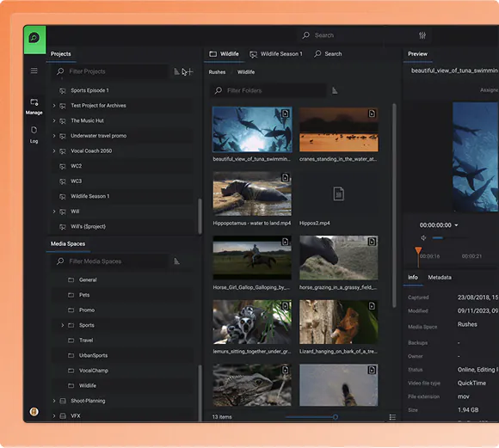Screen dimensions: 499x448
Task: Click file badge on horse grazing thumbnail
Action: [x=372, y=242]
